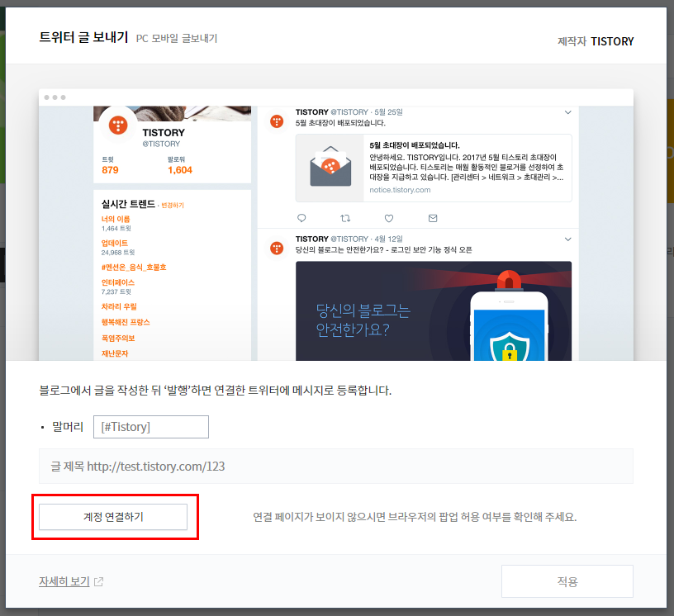This screenshot has width=674, height=616.
Task: Click the 5월 초대장이 배포되었습니다 card headline
Action: (415, 145)
